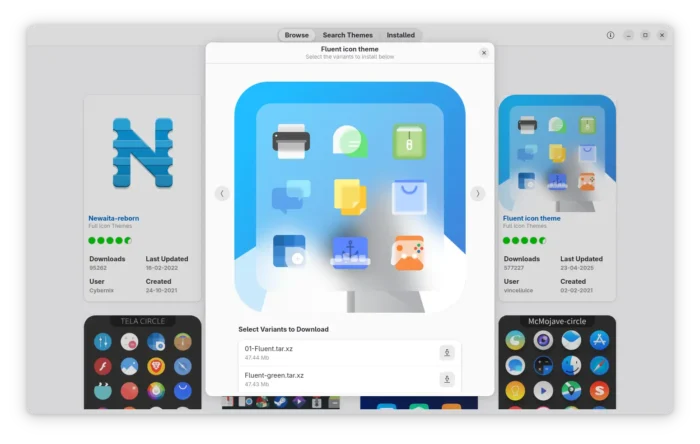This screenshot has height=444, width=700.
Task: Click the Newaita-reborn rating dots
Action: [110, 241]
